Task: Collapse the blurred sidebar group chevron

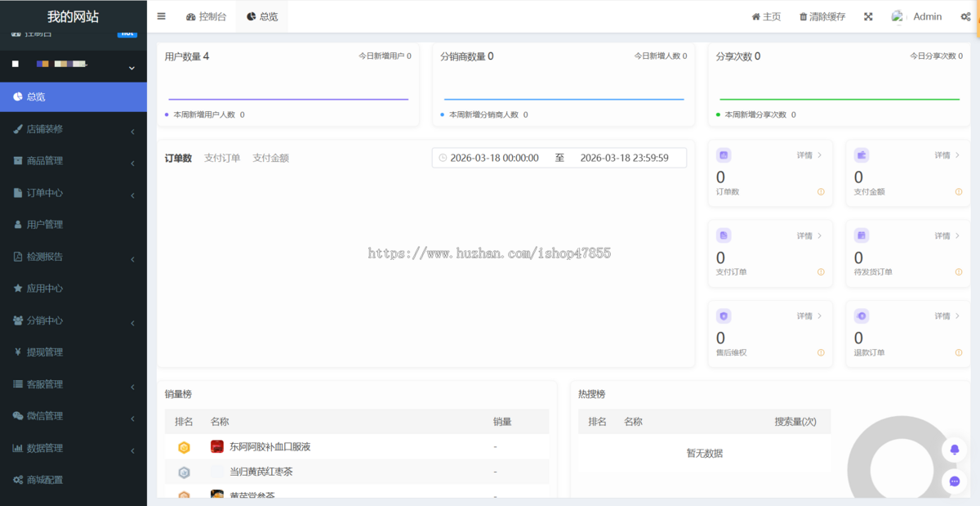Action: pos(131,68)
